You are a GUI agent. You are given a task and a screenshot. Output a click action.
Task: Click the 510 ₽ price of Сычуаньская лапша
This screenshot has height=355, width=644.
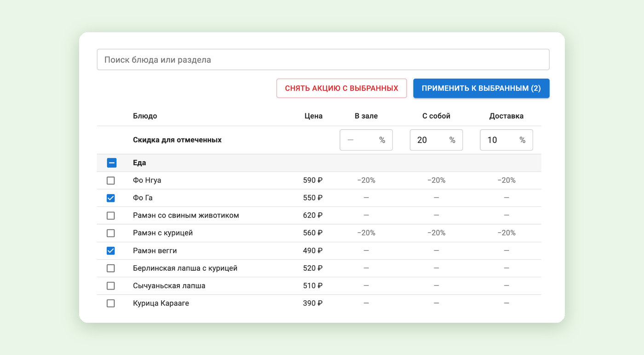click(313, 286)
